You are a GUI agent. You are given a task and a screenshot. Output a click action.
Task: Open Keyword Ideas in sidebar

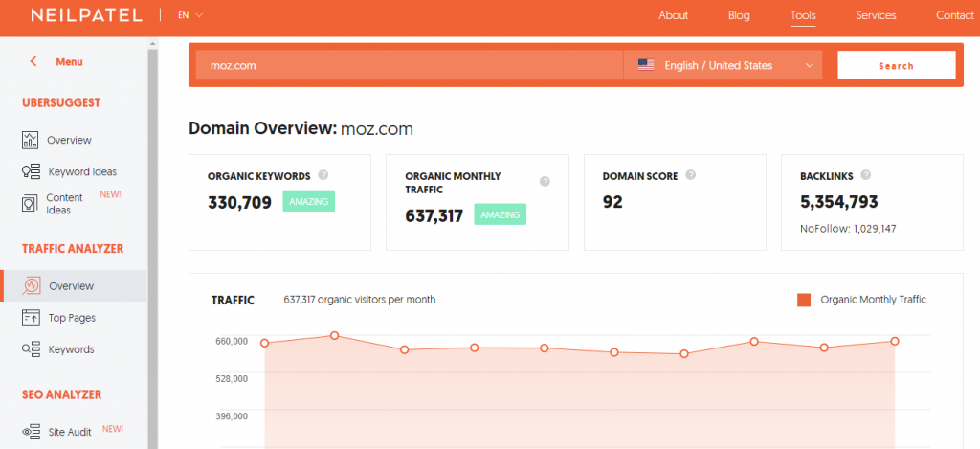coord(82,171)
